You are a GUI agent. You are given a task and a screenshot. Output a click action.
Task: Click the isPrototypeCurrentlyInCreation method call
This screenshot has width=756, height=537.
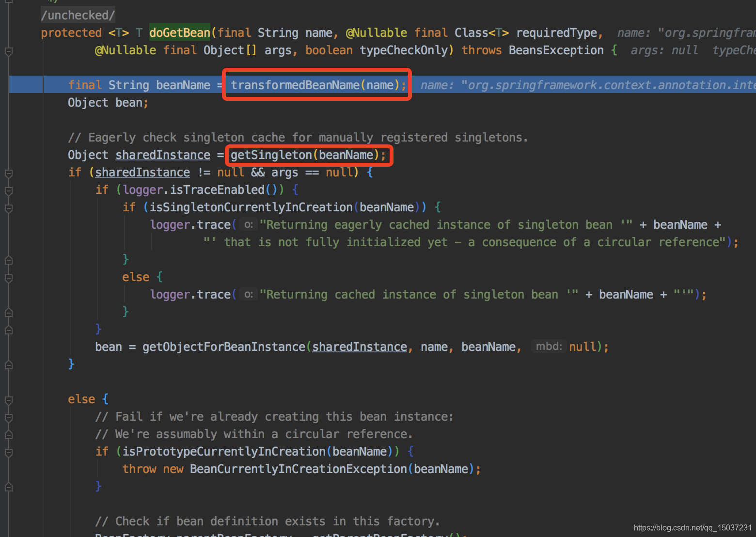point(224,452)
